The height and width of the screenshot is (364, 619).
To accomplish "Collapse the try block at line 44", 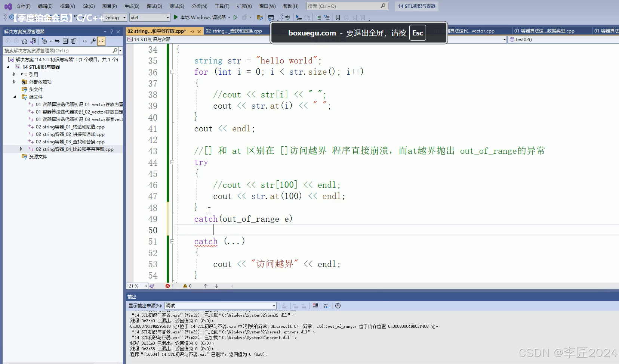I will [172, 162].
